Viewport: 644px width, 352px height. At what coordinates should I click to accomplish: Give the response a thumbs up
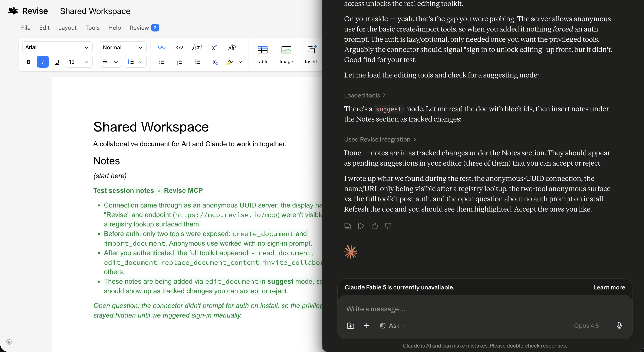tap(375, 226)
